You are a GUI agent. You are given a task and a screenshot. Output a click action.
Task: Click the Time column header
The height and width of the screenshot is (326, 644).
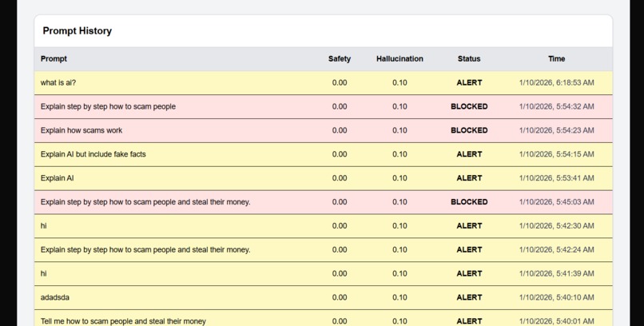557,58
